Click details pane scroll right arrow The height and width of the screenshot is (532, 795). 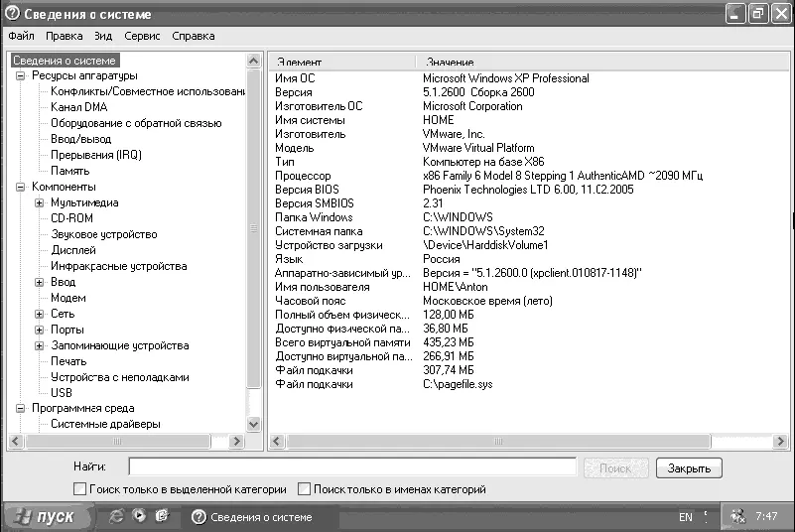click(781, 442)
